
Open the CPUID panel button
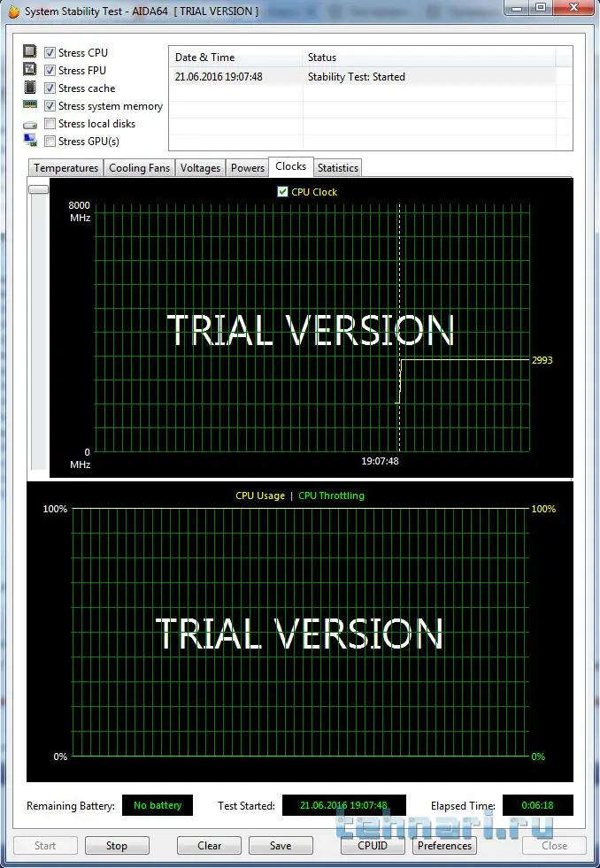click(x=373, y=845)
